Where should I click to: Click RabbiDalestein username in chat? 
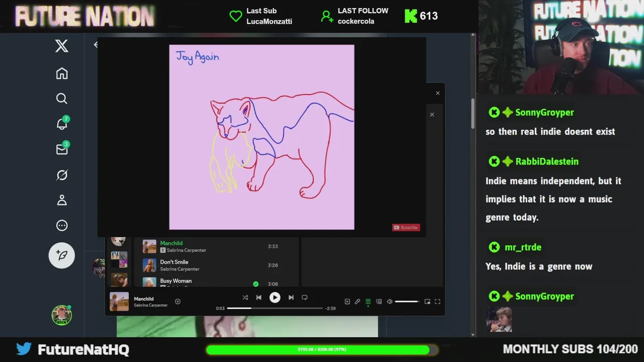tap(547, 161)
